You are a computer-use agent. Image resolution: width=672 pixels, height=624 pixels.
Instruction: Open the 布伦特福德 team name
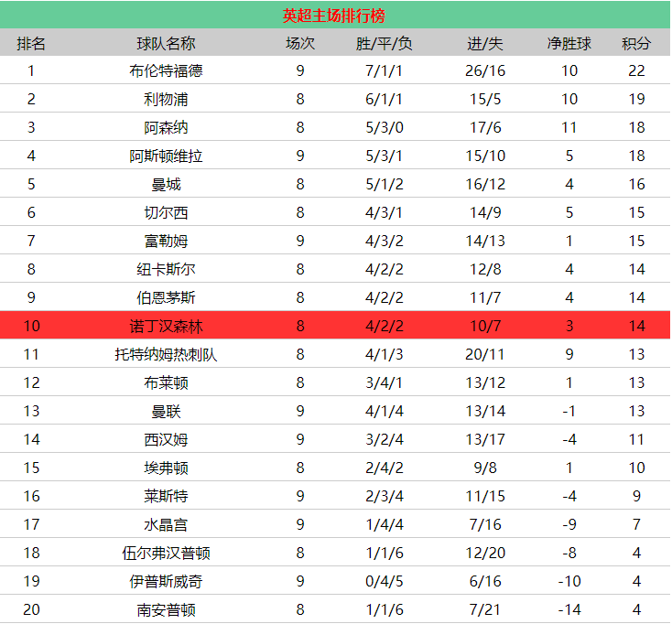(166, 70)
